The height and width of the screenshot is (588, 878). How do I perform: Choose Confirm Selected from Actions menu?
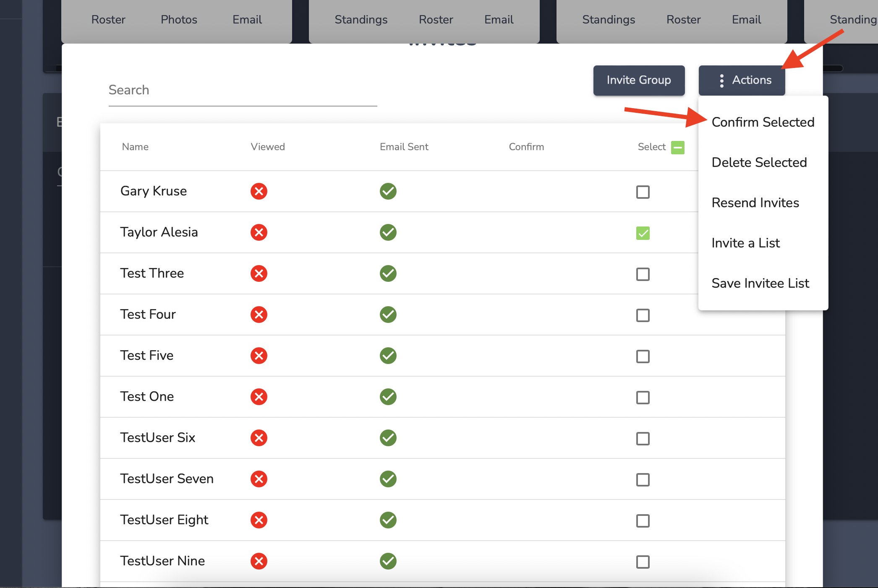click(x=763, y=122)
